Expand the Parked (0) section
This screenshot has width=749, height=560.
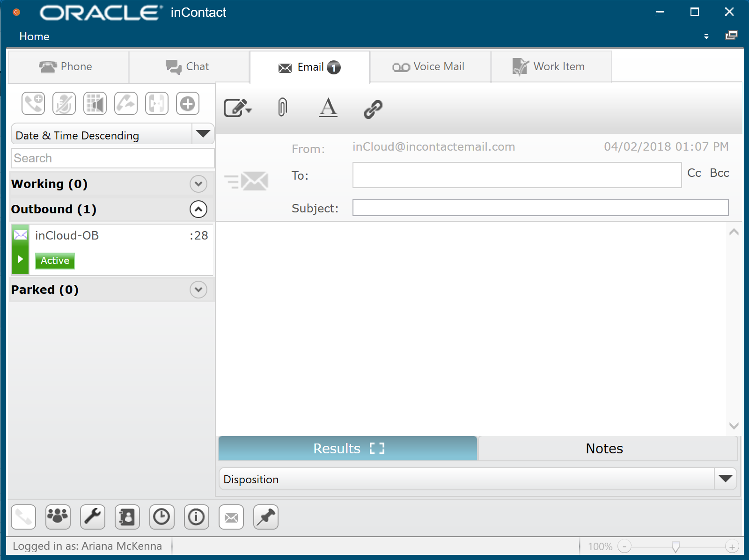pyautogui.click(x=198, y=290)
